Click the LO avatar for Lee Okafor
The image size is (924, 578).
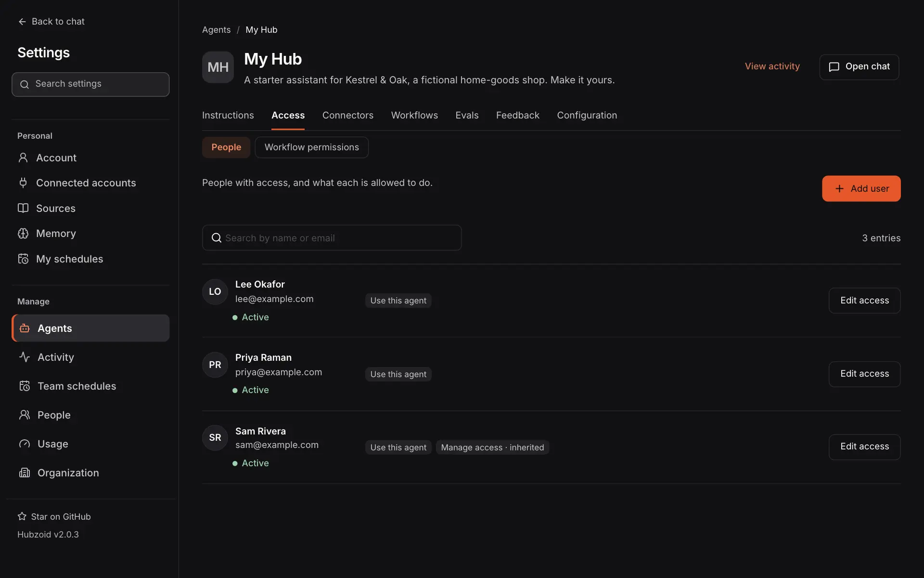coord(215,292)
